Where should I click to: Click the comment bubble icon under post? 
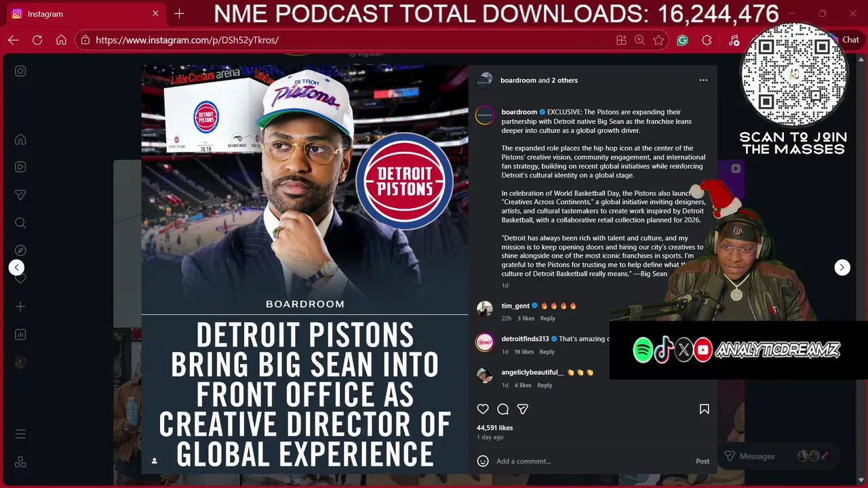click(503, 409)
